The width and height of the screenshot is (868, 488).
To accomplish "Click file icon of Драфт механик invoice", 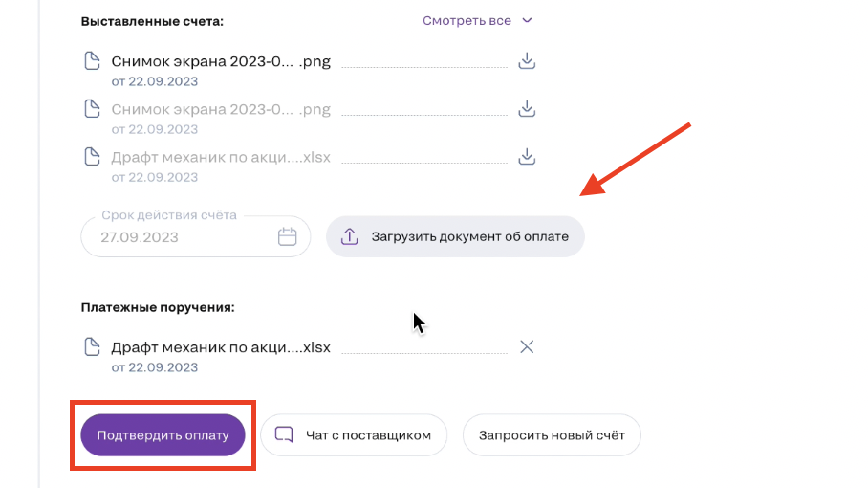I will click(x=92, y=157).
